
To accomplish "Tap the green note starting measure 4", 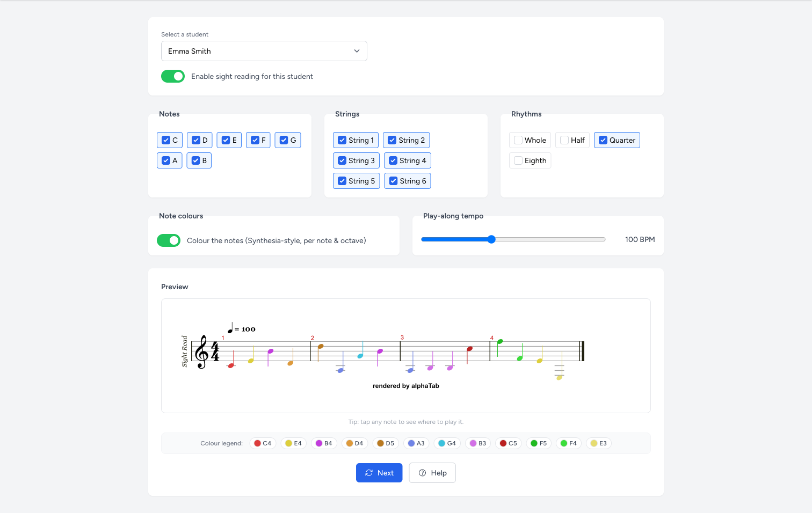I will click(x=499, y=342).
